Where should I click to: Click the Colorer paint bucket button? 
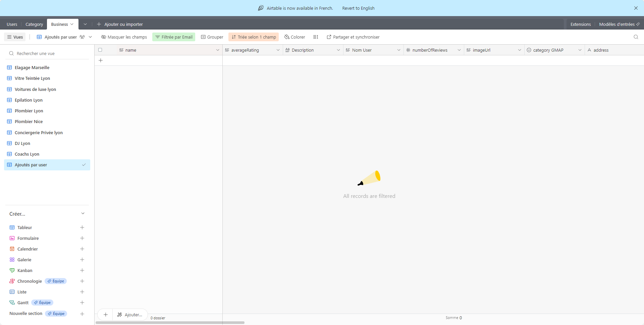294,37
